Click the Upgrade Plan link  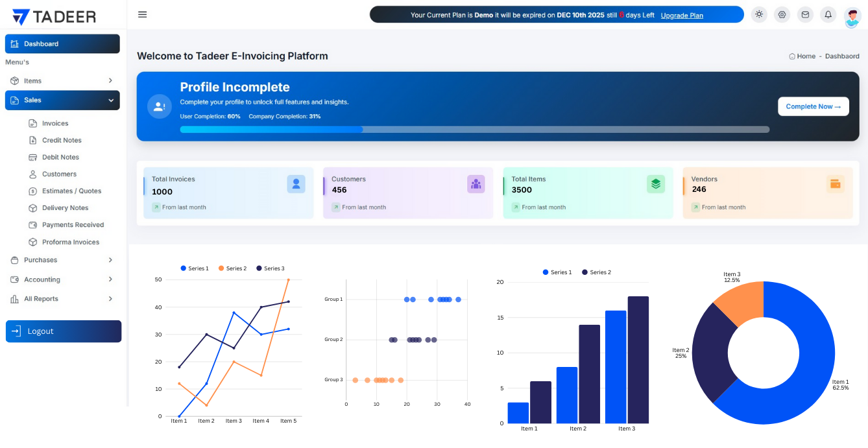point(682,16)
